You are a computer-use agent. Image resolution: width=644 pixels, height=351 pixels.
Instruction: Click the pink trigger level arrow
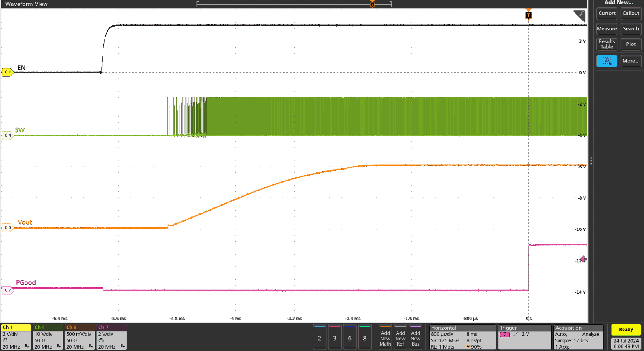tap(584, 259)
